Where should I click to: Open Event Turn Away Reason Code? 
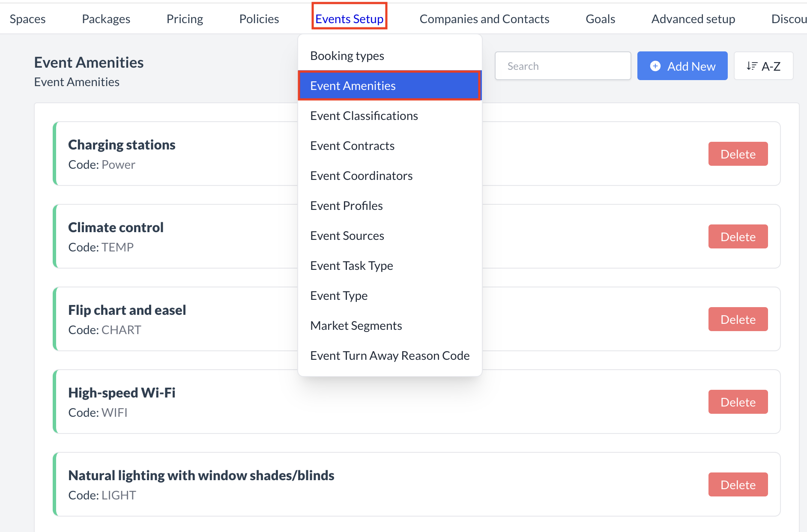(x=390, y=356)
